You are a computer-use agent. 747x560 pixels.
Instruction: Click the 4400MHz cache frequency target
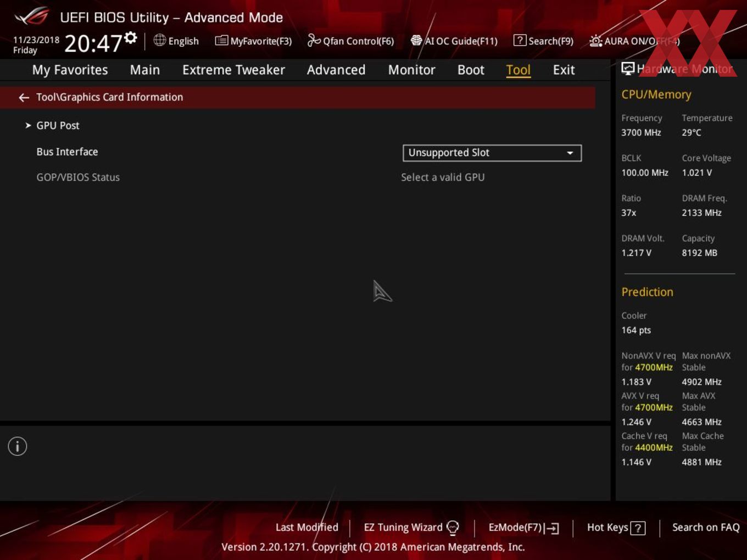(x=654, y=447)
